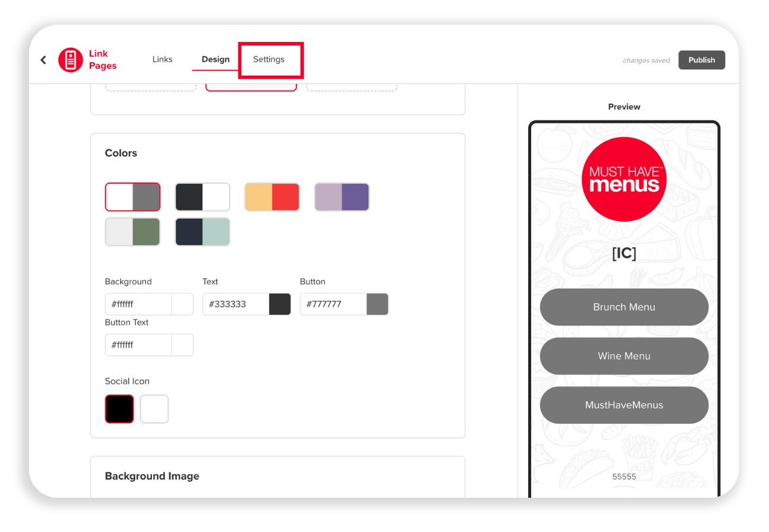Select the black Social Icon color
The image size is (769, 532).
(119, 409)
